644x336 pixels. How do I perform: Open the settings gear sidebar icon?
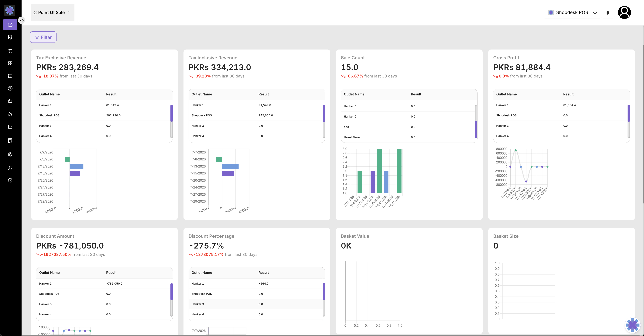click(x=10, y=154)
